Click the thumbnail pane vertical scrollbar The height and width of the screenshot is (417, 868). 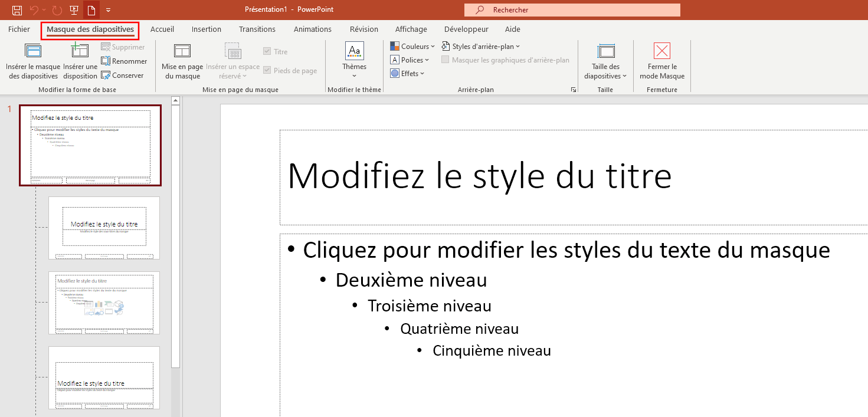click(175, 236)
